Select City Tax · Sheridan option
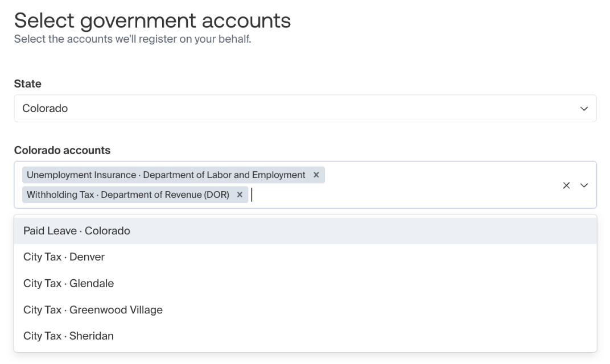 point(69,336)
